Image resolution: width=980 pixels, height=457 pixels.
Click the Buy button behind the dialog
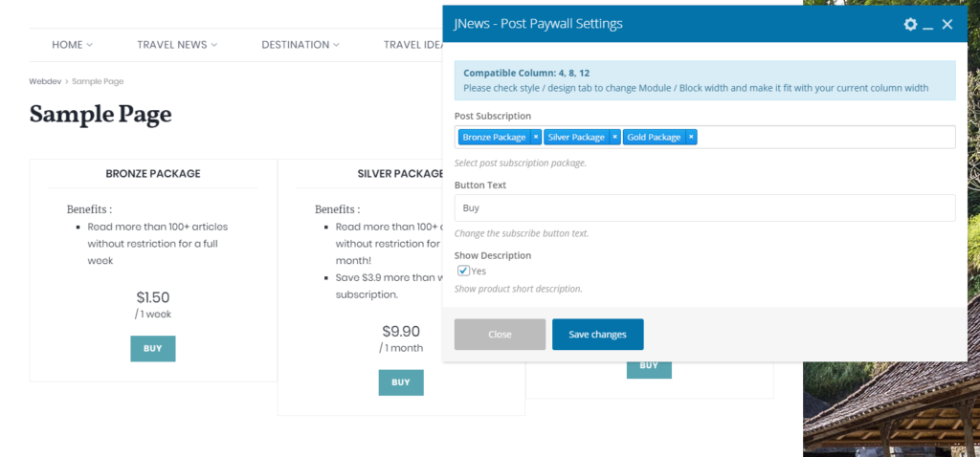click(x=649, y=366)
